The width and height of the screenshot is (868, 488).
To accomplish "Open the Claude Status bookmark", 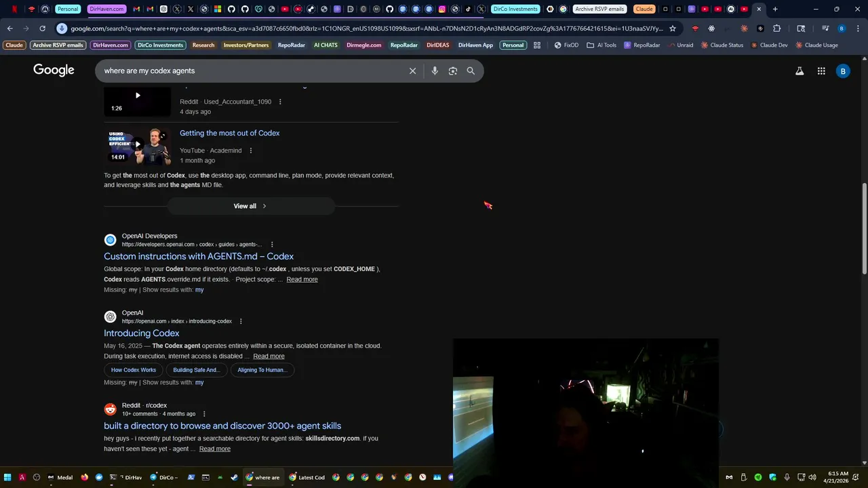I will [x=722, y=45].
